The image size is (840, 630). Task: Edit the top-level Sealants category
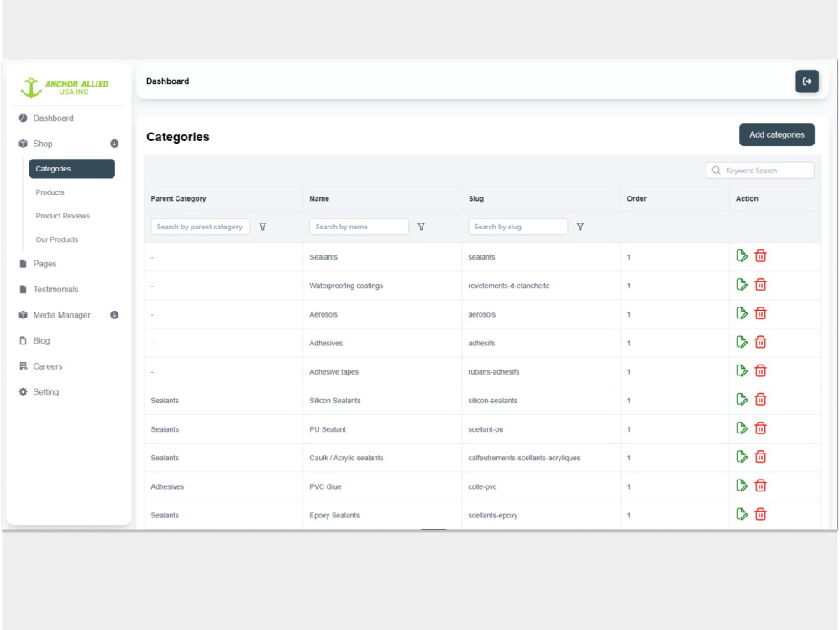pyautogui.click(x=742, y=256)
